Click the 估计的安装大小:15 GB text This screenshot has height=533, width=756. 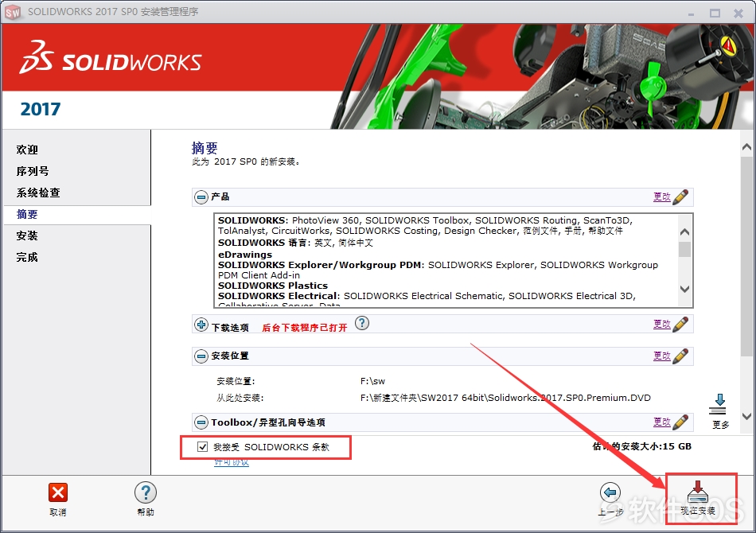(x=641, y=446)
